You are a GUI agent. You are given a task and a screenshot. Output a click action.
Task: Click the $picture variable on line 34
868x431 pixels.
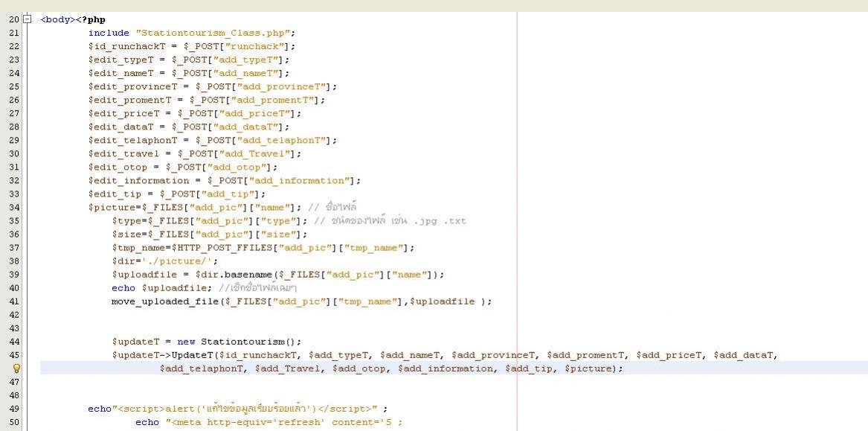[112, 207]
